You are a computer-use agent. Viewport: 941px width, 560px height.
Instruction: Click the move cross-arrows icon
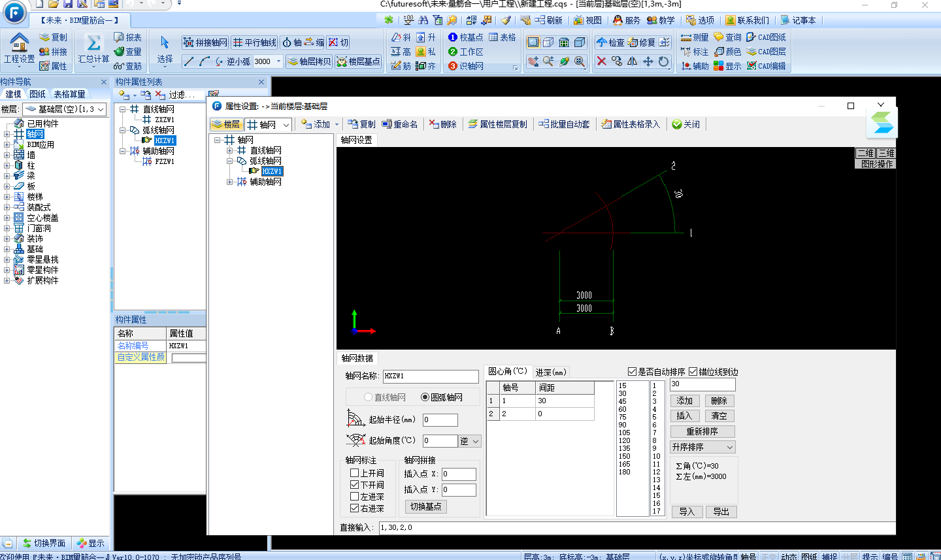click(648, 61)
